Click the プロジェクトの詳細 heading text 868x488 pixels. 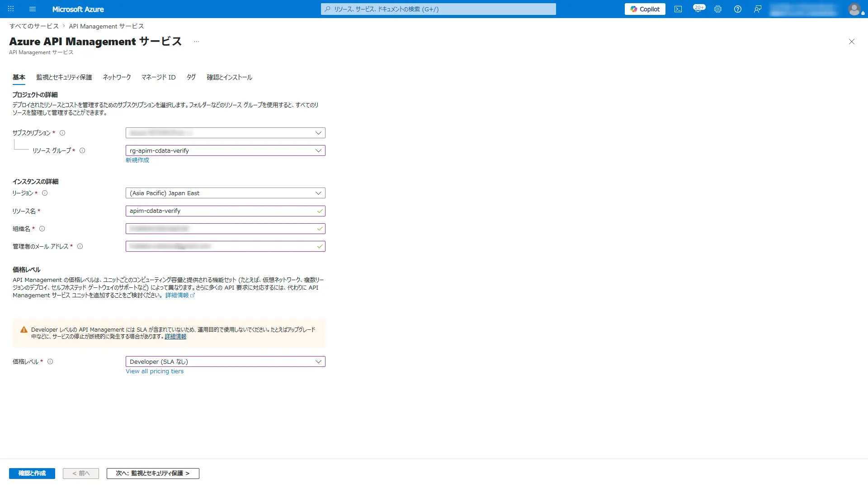coord(35,95)
